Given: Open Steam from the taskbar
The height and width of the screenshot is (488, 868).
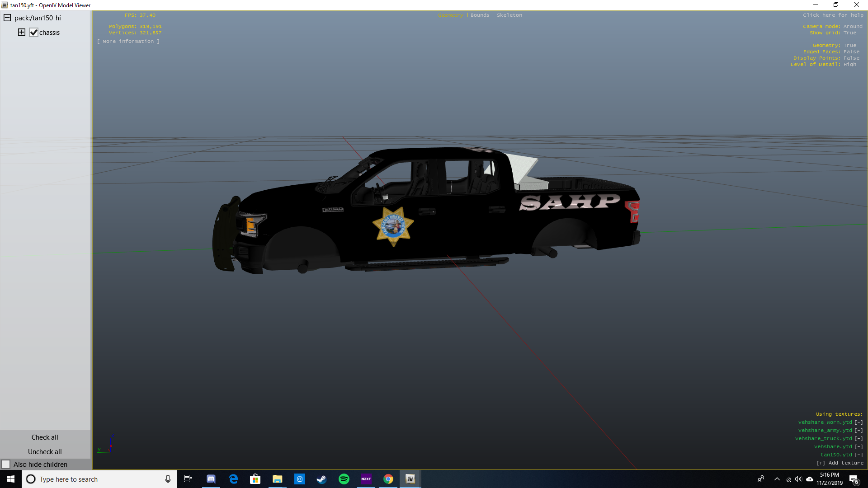Looking at the screenshot, I should (x=321, y=479).
